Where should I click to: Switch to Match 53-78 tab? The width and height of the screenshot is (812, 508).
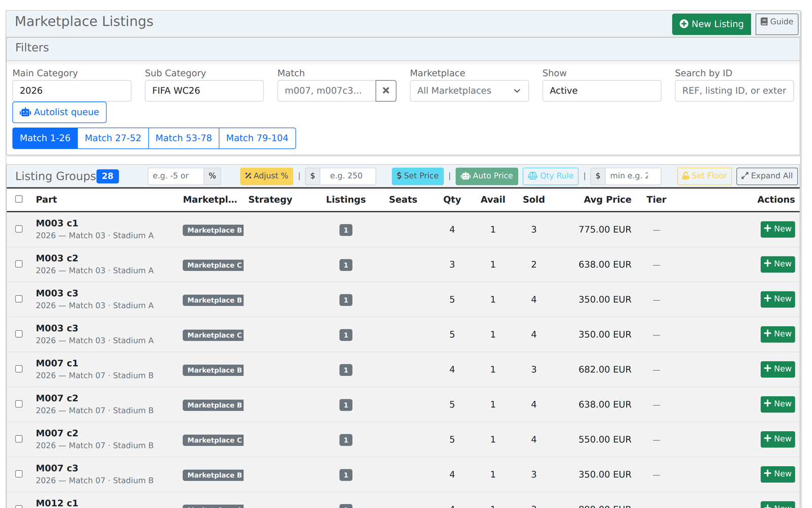tap(184, 138)
